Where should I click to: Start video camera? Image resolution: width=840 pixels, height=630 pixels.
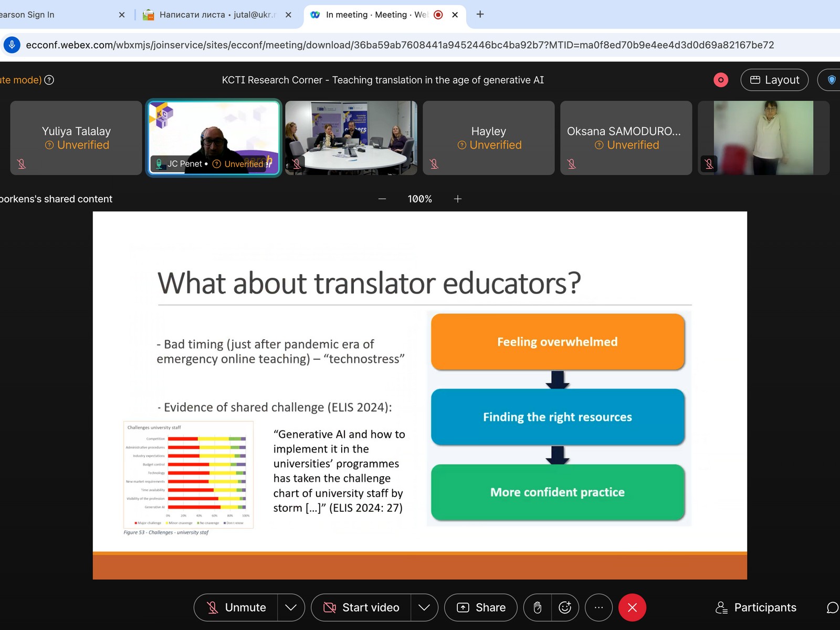tap(361, 607)
